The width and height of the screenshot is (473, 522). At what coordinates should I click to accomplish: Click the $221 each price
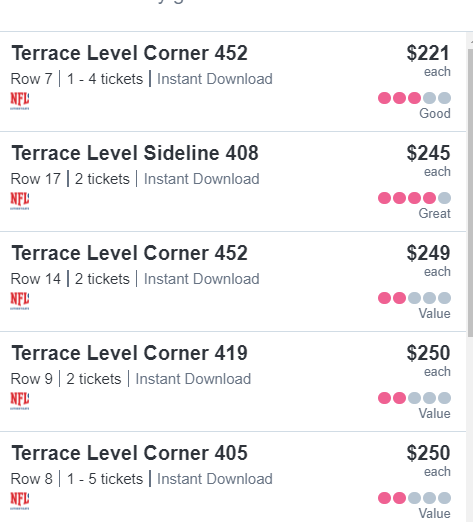coord(428,61)
